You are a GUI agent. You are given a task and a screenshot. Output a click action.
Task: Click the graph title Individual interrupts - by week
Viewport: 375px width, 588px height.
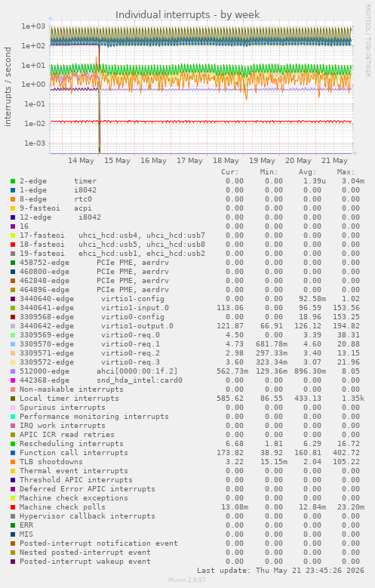point(187,14)
